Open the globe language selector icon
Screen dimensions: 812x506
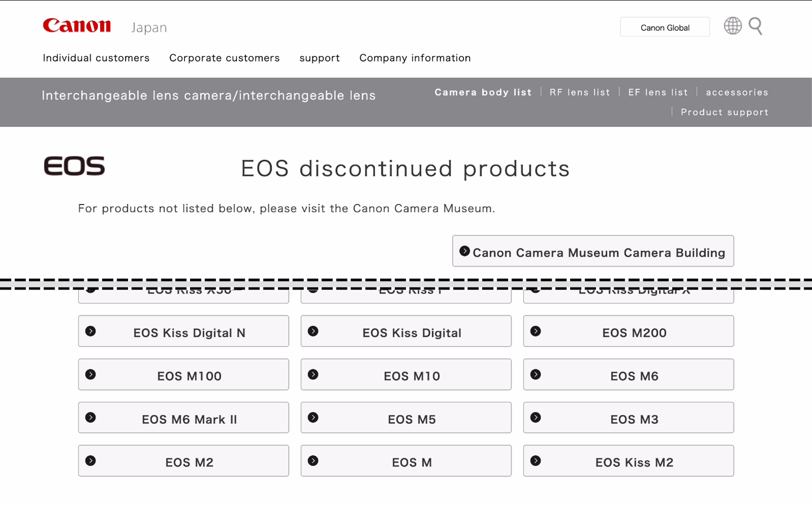click(x=732, y=26)
